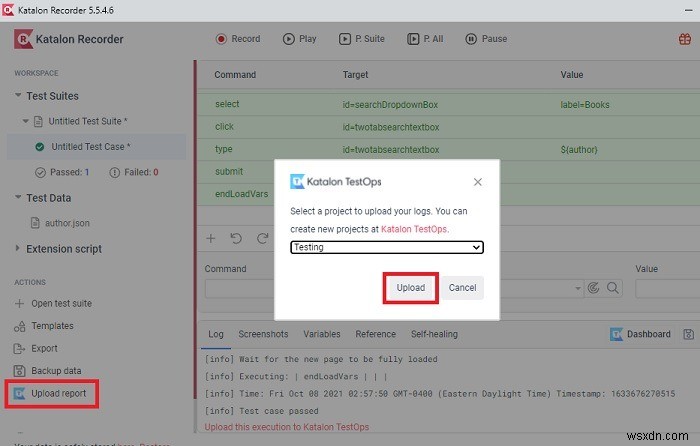Open the gift box icon
The image size is (700, 446).
pos(684,39)
